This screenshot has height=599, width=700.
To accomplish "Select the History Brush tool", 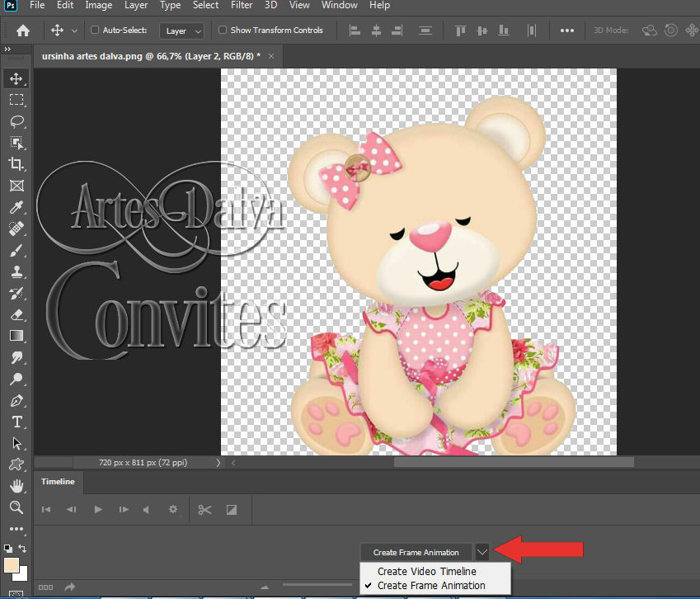I will click(16, 293).
